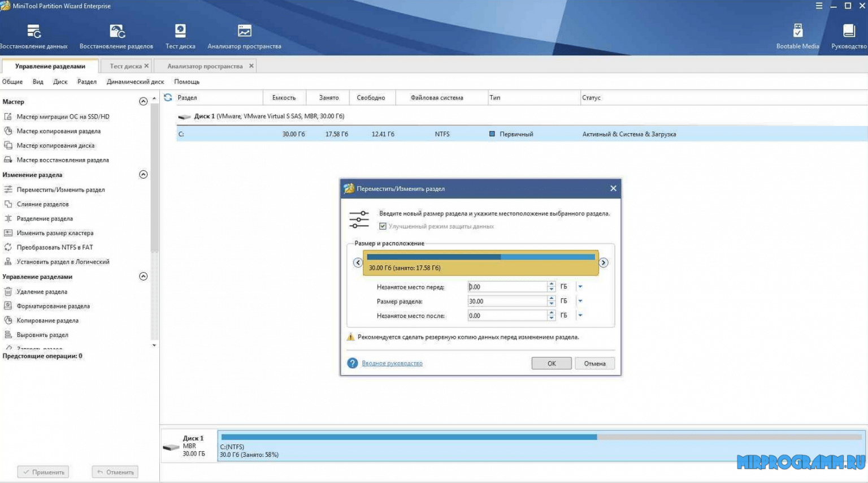Screen dimensions: 868x483
Task: Click the Размер раздела input field
Action: click(507, 301)
